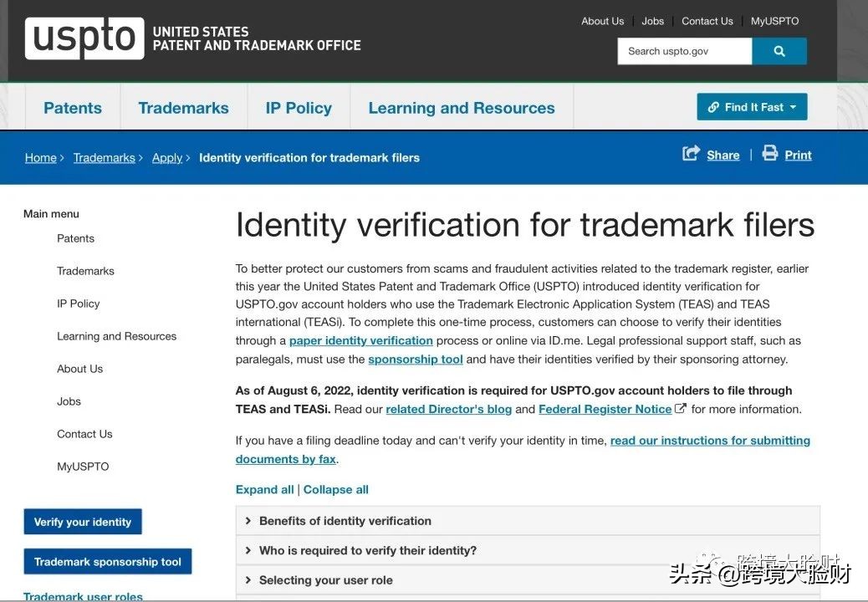This screenshot has height=602, width=868.
Task: Expand Selecting your user role section
Action: tap(325, 580)
